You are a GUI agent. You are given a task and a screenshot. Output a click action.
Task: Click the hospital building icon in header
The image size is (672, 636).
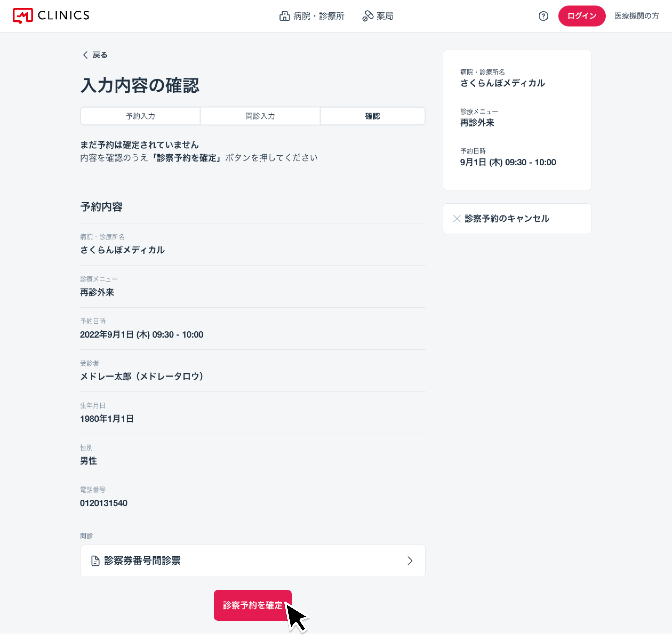(284, 16)
